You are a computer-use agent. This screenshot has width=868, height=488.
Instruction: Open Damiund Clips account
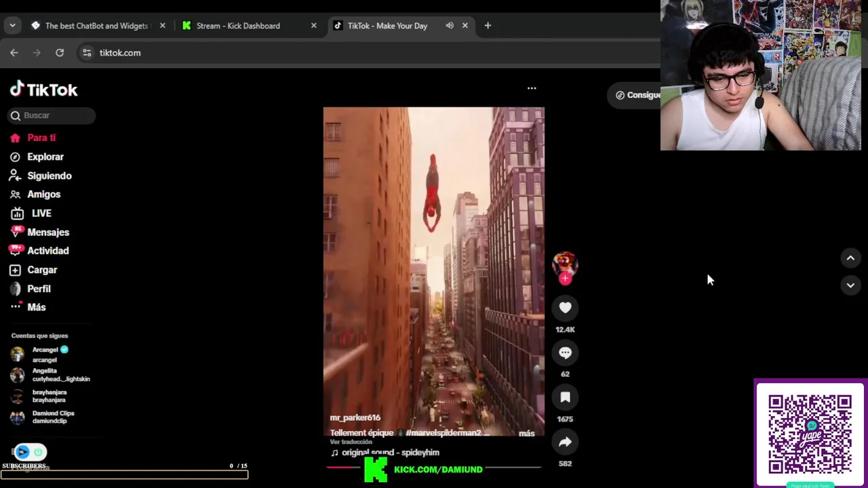coord(43,417)
